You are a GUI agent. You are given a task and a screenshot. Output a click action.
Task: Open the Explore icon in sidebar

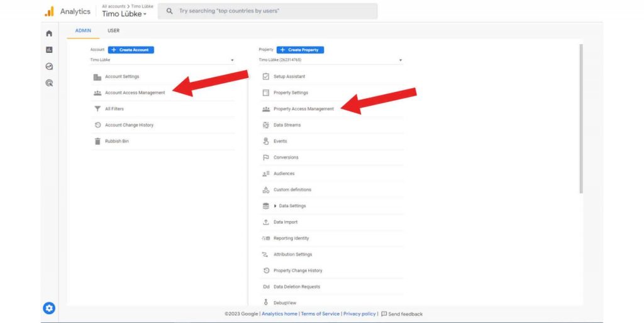(49, 66)
